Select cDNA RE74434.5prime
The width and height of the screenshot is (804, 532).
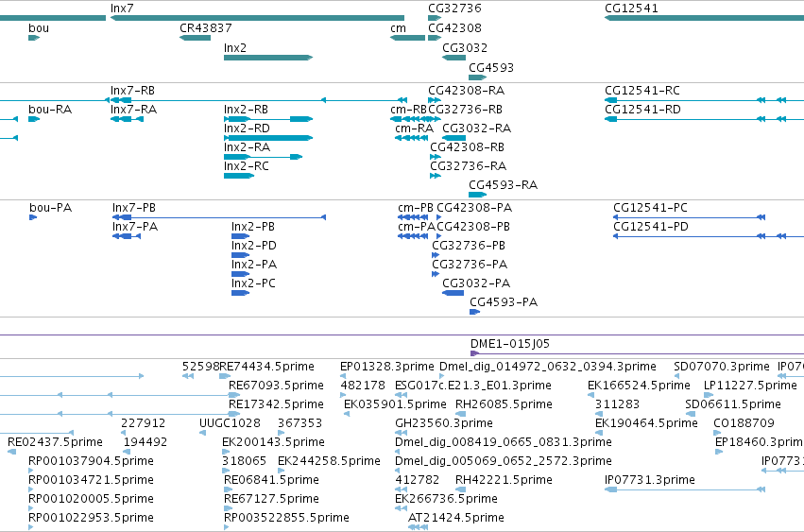(x=266, y=367)
